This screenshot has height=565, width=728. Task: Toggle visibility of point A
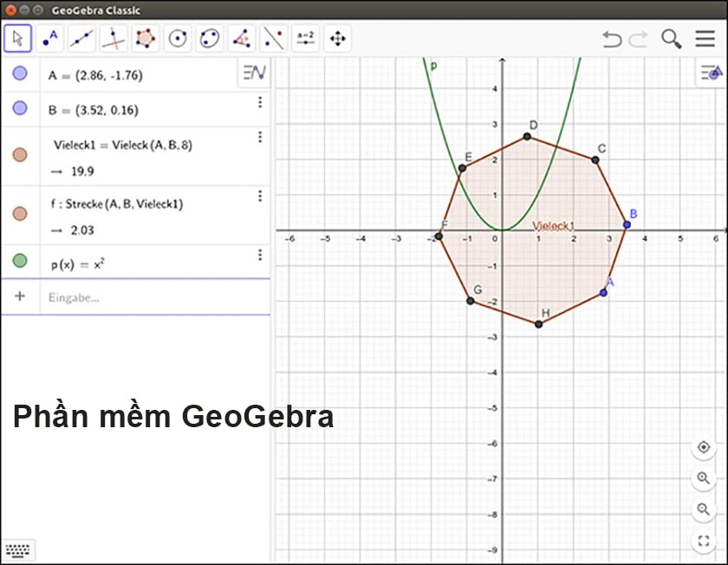click(19, 73)
